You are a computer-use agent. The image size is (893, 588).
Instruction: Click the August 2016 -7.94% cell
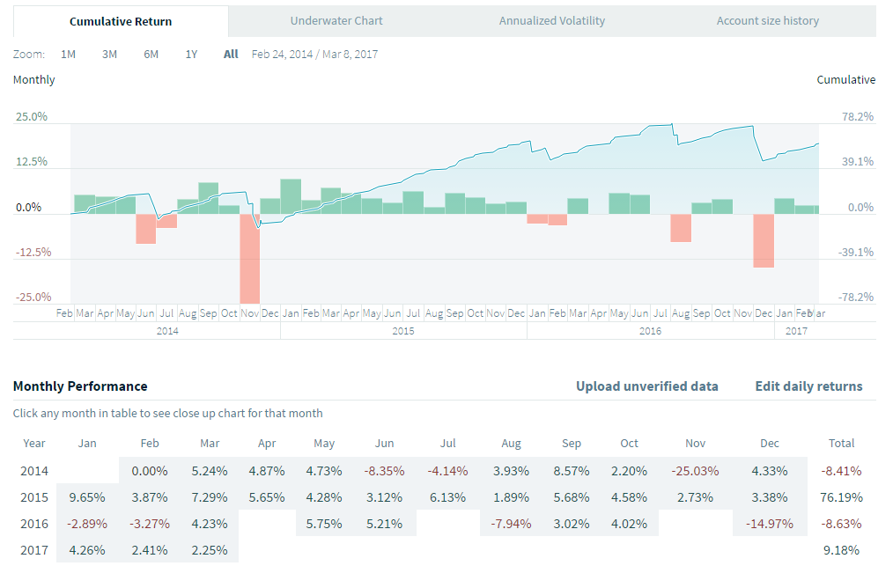(x=511, y=524)
